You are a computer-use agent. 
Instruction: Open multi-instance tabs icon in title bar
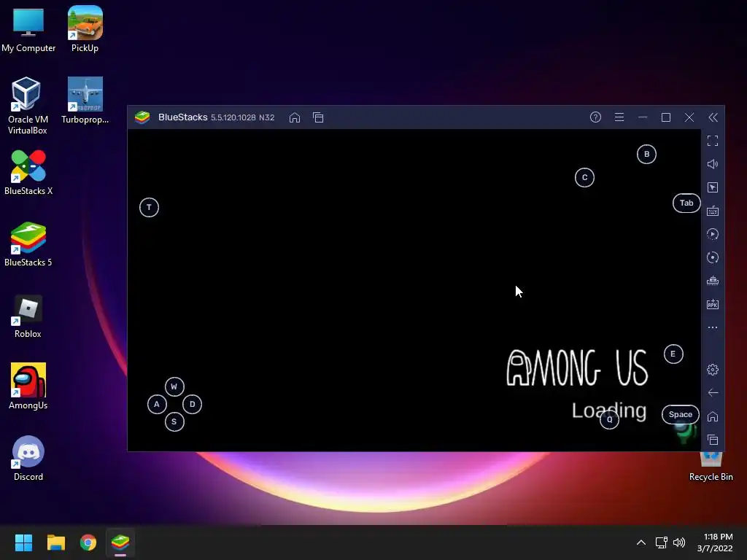point(318,117)
